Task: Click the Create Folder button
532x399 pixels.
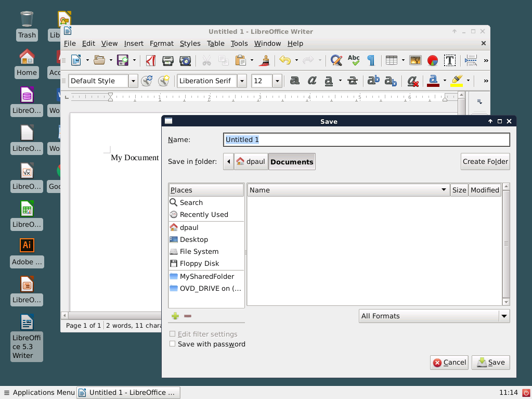Action: point(485,161)
